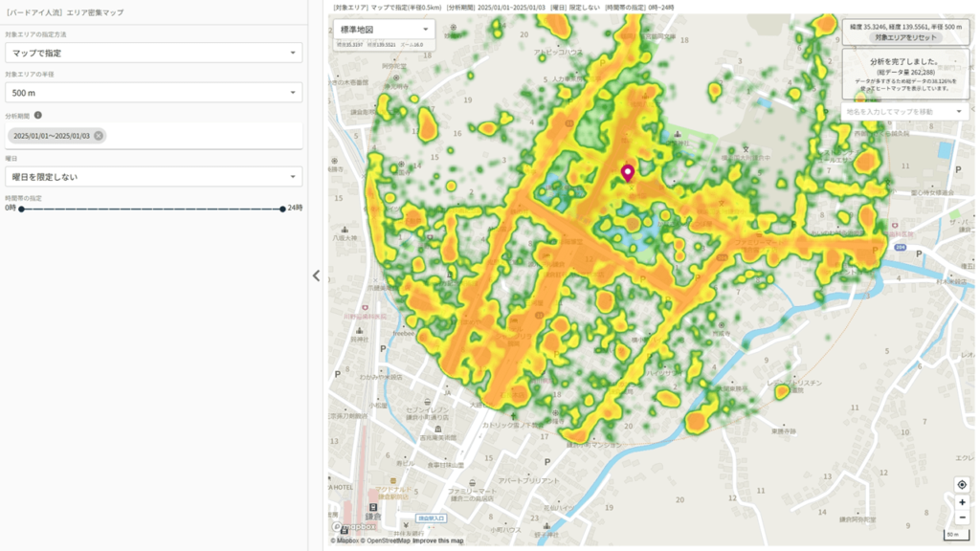Click the geolocate icon on the map

click(962, 485)
